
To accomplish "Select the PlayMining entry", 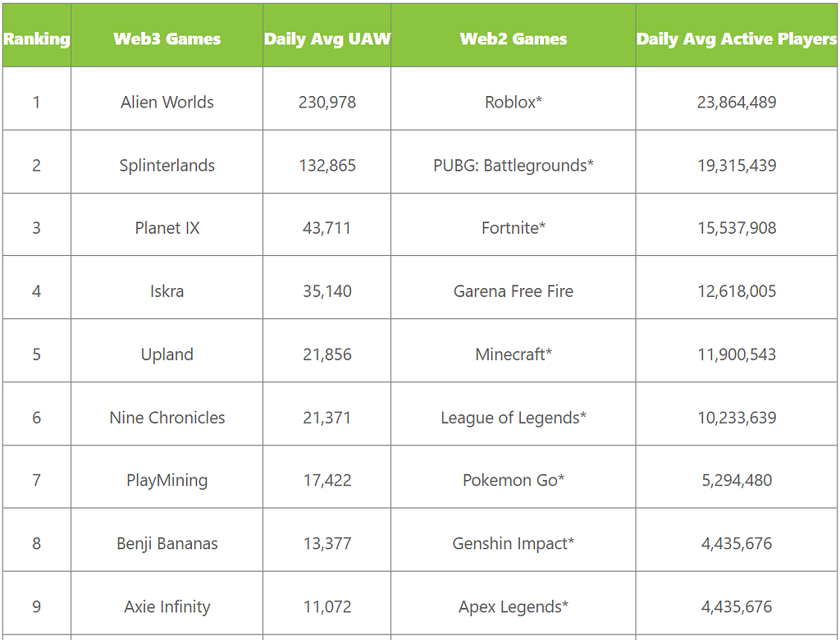I will click(x=167, y=480).
